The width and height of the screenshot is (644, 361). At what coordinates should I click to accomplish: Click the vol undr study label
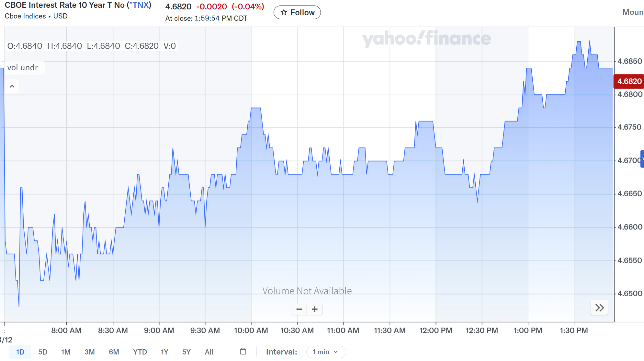(23, 68)
